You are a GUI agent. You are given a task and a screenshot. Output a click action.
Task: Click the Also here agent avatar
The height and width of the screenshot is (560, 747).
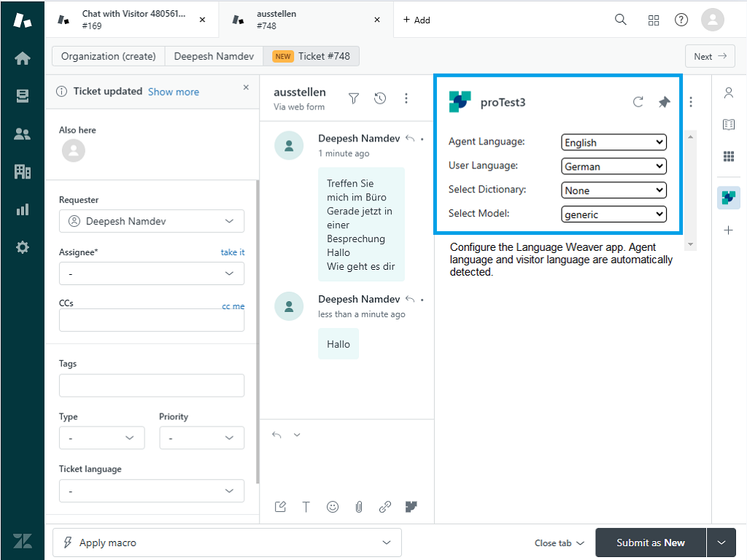[74, 150]
